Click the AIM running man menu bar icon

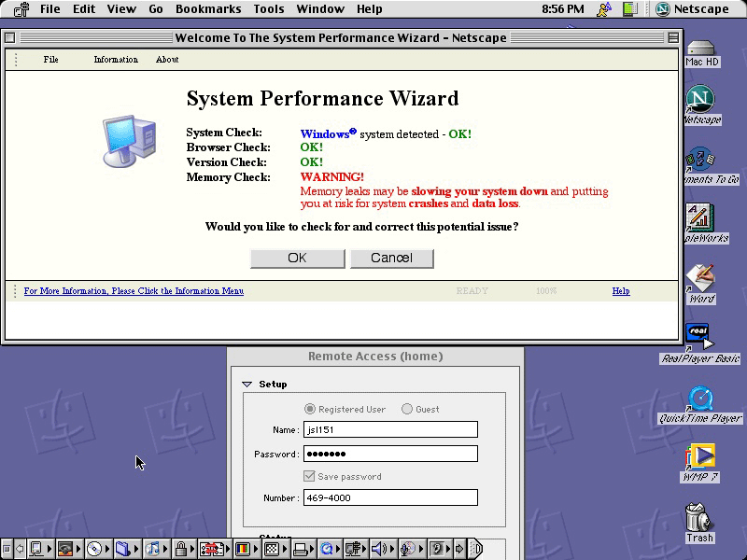point(603,9)
